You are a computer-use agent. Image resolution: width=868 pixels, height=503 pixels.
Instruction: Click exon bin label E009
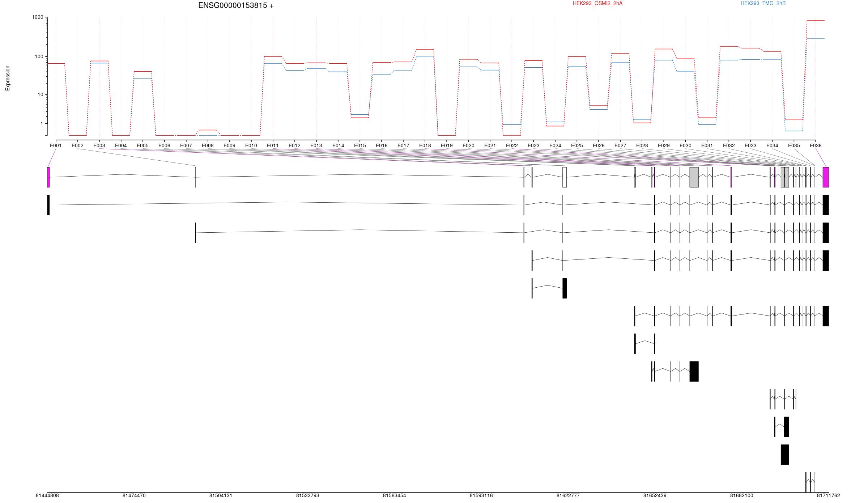click(229, 145)
